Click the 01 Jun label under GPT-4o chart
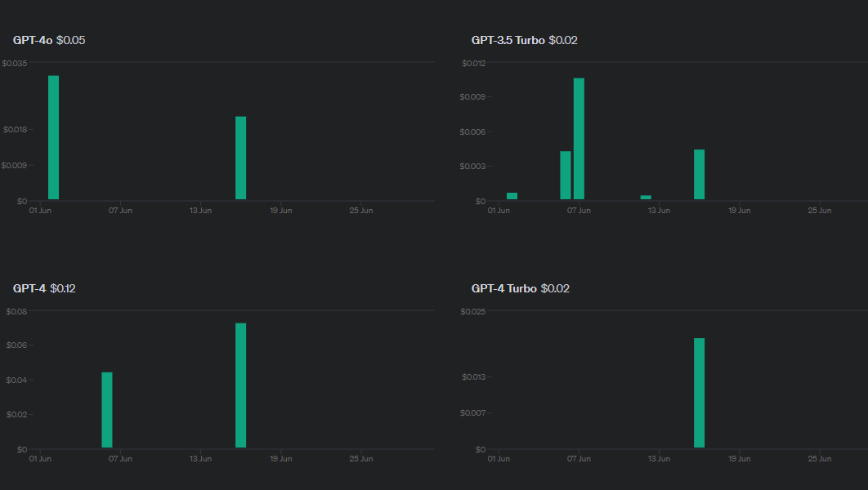The image size is (868, 490). click(40, 210)
